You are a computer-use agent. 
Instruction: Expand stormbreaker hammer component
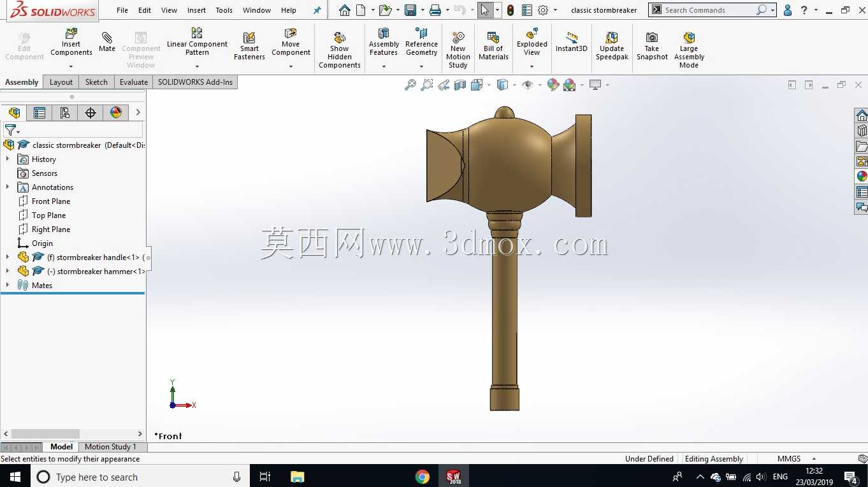(8, 272)
